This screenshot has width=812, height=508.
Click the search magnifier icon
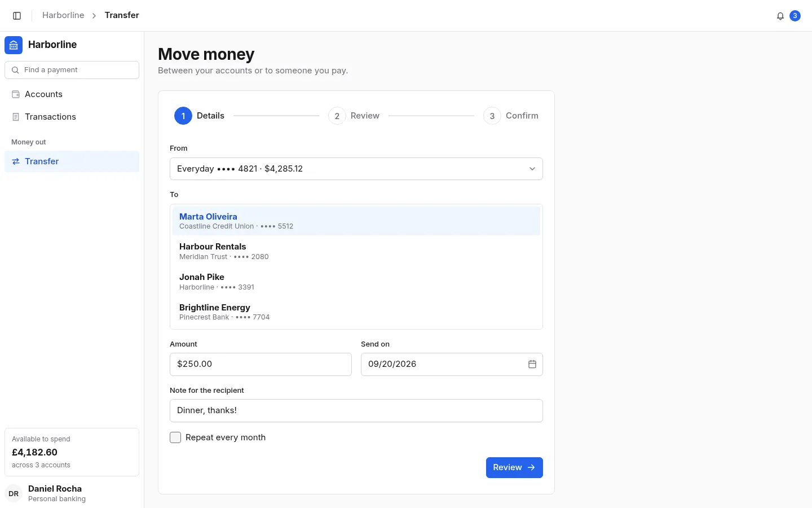click(15, 70)
